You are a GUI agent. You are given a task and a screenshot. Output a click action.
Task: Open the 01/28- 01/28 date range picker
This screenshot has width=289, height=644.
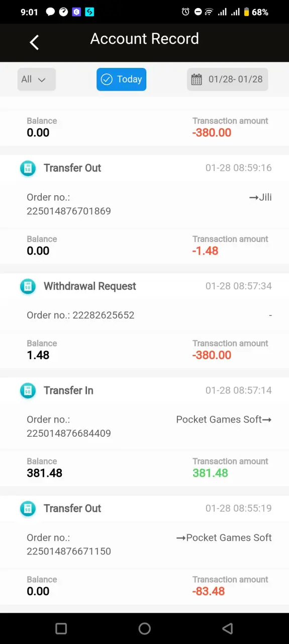(228, 79)
